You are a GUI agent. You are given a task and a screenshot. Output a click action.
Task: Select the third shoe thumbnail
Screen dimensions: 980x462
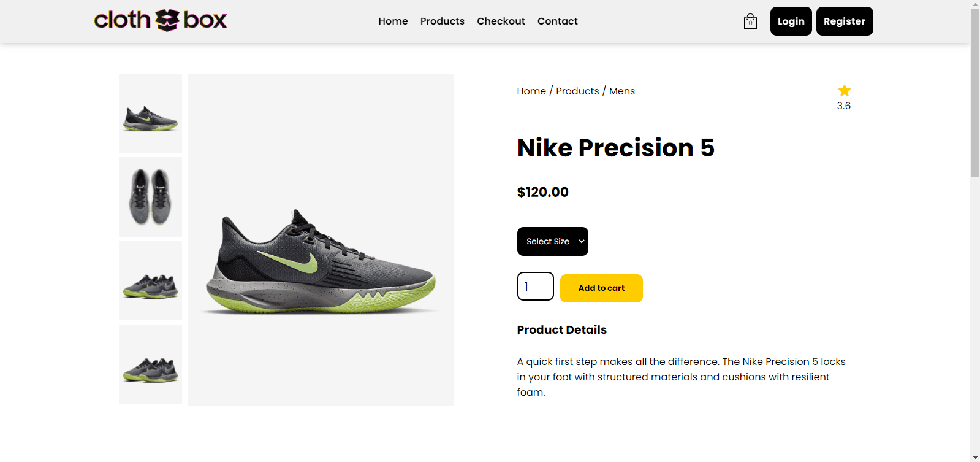150,280
